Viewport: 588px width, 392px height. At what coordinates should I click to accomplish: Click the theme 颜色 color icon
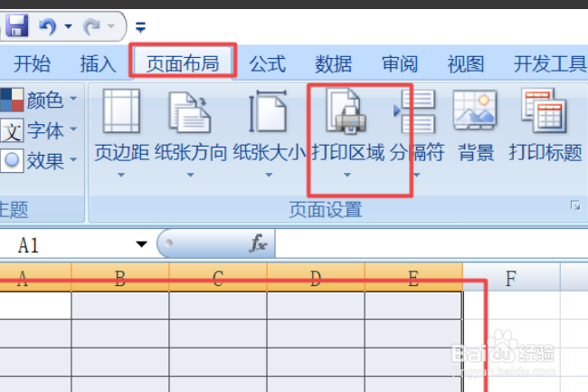pyautogui.click(x=12, y=100)
